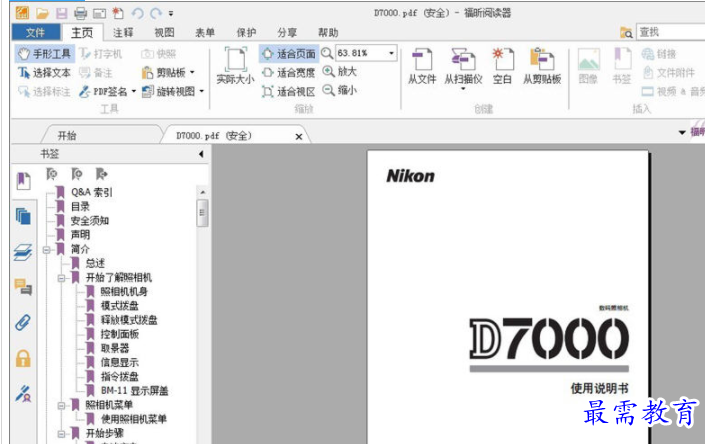Select the 控制面板 bookmark

120,334
